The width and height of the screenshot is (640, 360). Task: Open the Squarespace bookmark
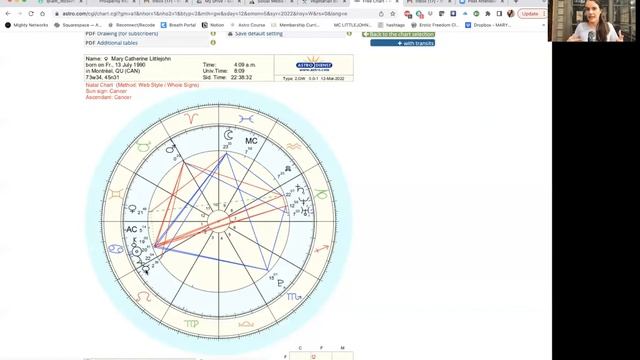coord(78,25)
